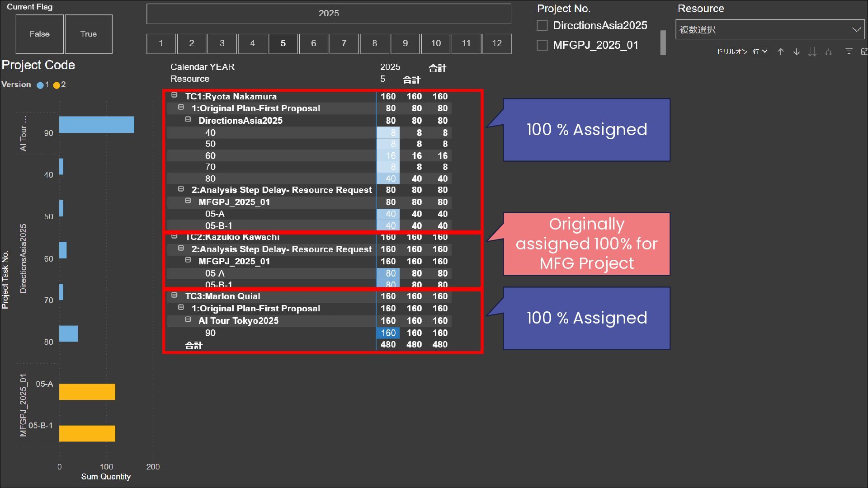This screenshot has height=488, width=868.
Task: Select the True current flag
Action: pyautogui.click(x=89, y=34)
